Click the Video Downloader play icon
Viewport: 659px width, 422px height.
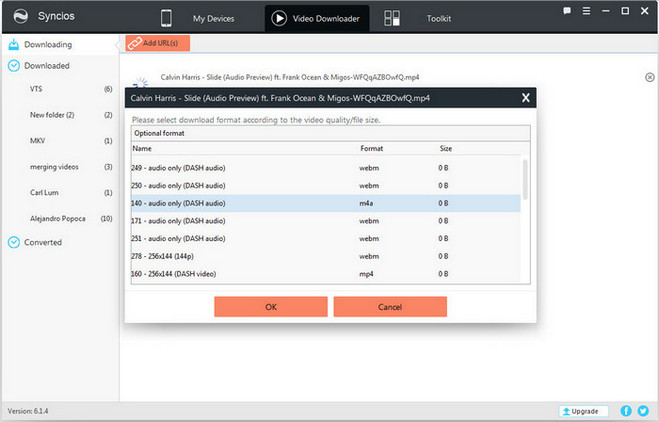[x=279, y=18]
